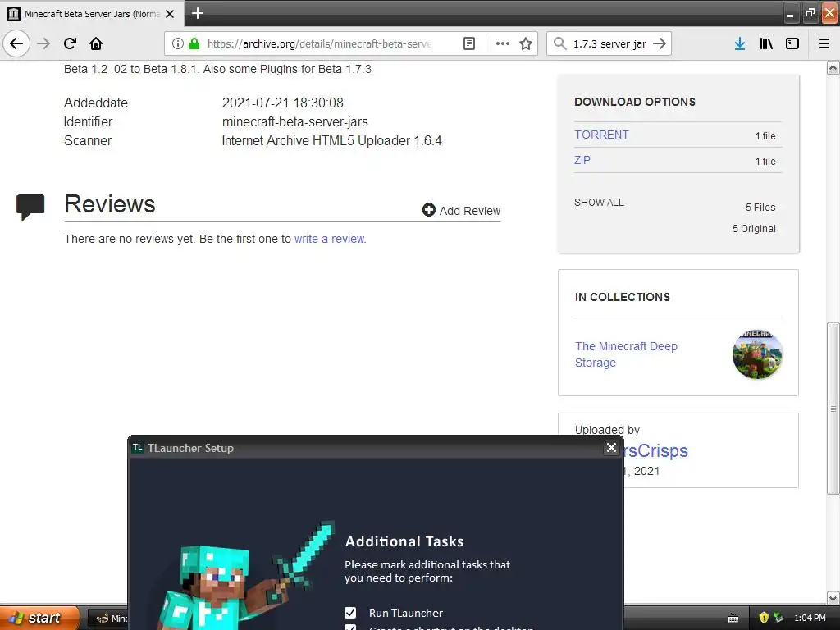Open The Minecraft Deep Storage collection
Screen dimensions: 840x630
(626, 354)
